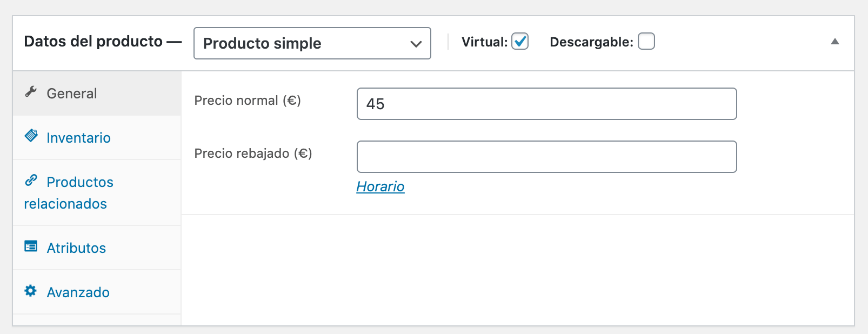Click the Avanzado gear icon

[x=31, y=291]
